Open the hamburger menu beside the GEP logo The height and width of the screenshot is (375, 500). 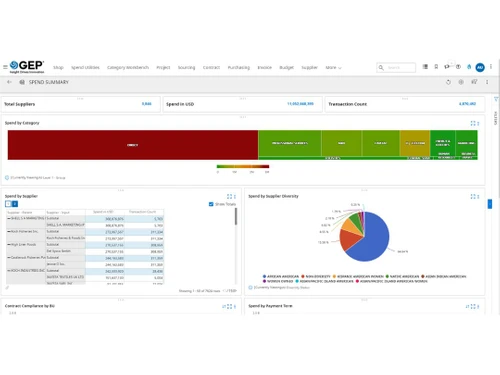click(x=5, y=67)
